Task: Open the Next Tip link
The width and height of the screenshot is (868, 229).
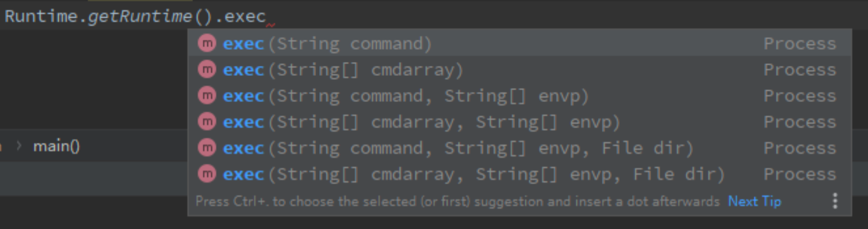Action: click(x=754, y=201)
